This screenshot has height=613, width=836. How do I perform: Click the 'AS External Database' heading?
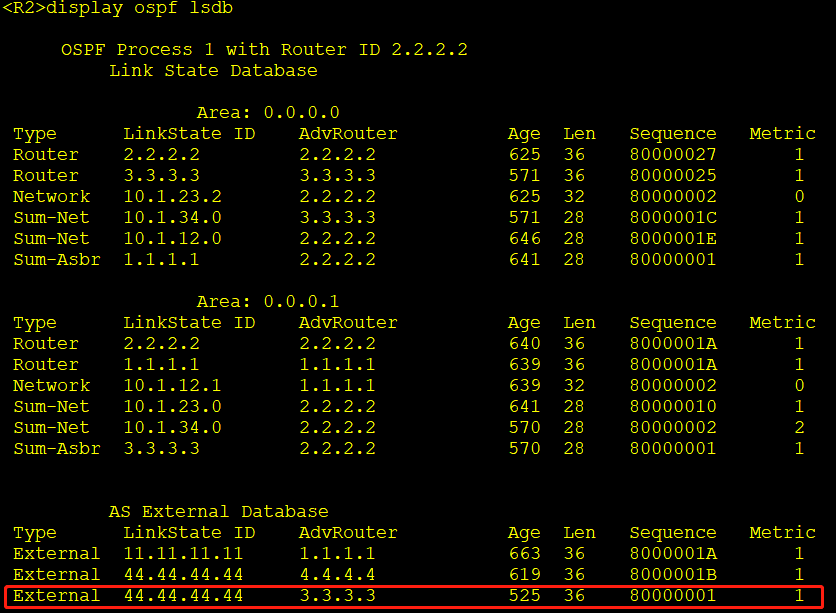(219, 512)
